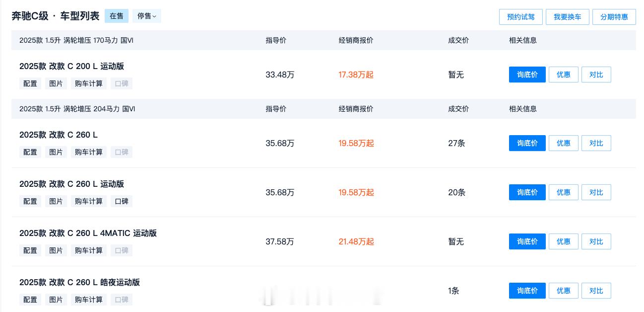Click the 19.58万起 price for C 260 L
Screen dimensions: 644x312
click(x=356, y=143)
